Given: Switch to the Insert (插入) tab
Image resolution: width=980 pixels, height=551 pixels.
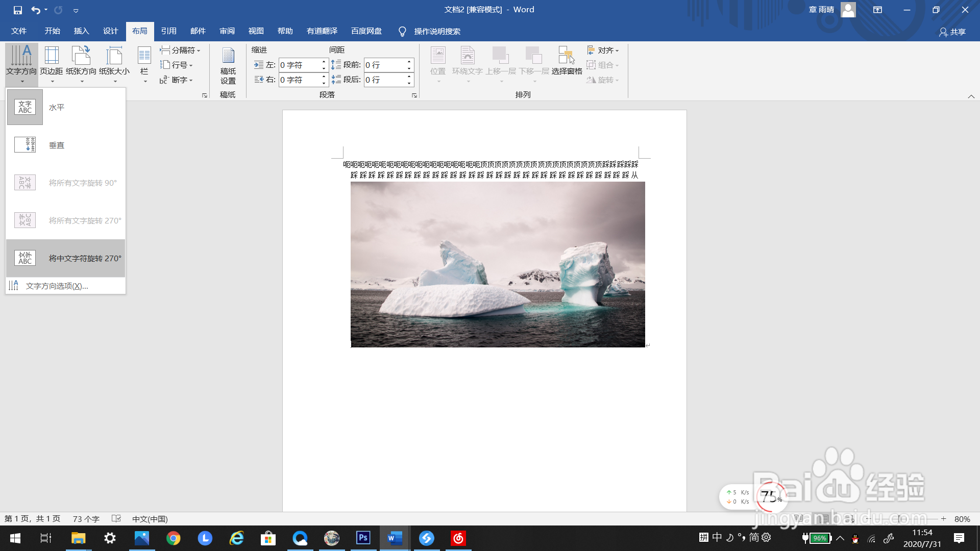Looking at the screenshot, I should 81,31.
